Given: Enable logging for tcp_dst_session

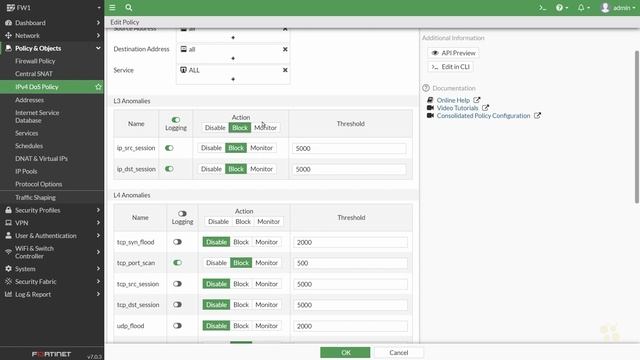Looking at the screenshot, I should tap(177, 304).
